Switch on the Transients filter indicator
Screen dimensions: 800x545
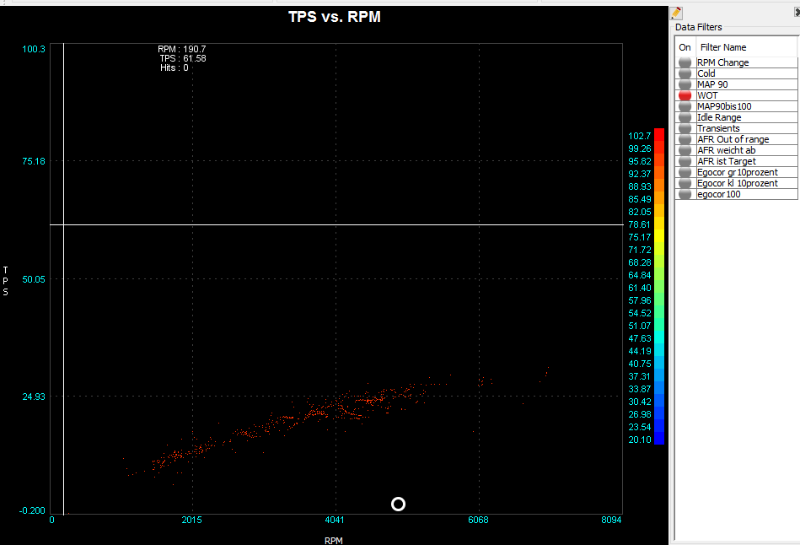[685, 129]
